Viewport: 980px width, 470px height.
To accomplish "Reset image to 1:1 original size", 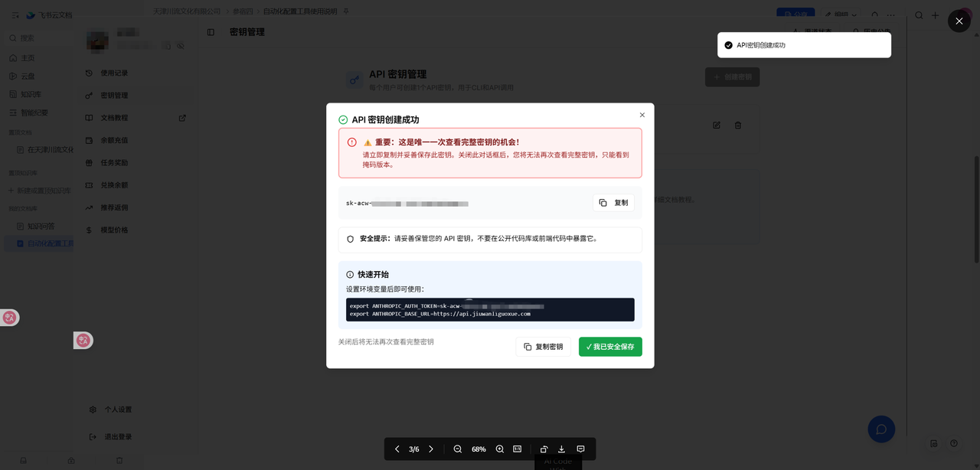I will [518, 449].
